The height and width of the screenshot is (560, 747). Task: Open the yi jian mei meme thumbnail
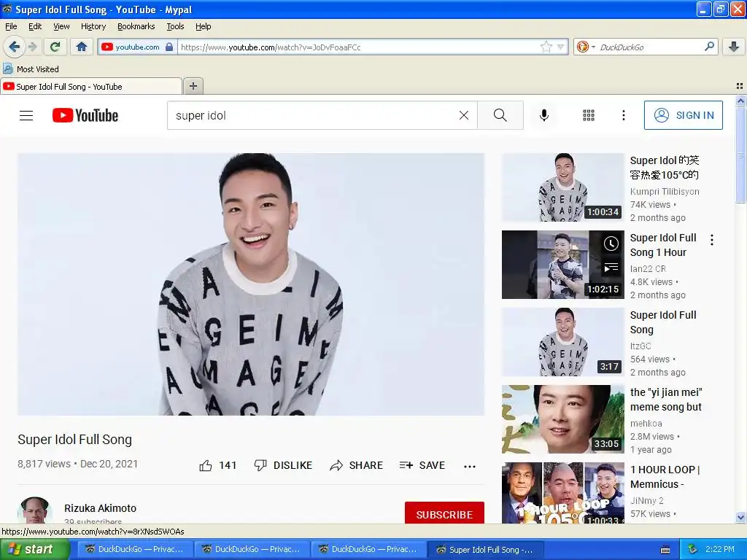pos(562,419)
